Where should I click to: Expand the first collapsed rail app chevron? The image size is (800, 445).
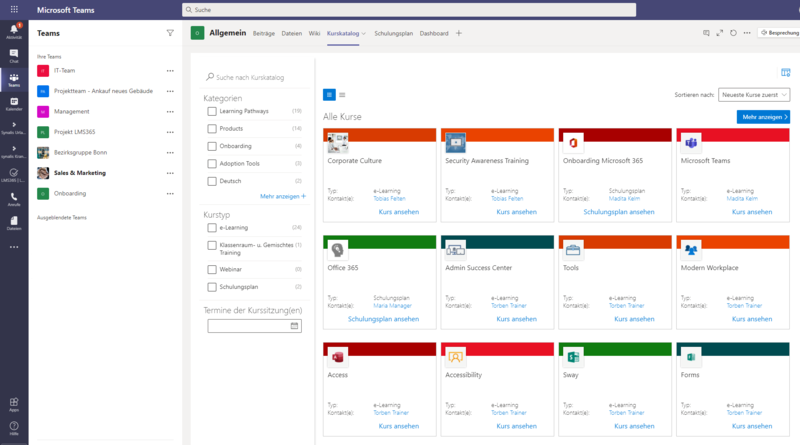click(x=14, y=125)
